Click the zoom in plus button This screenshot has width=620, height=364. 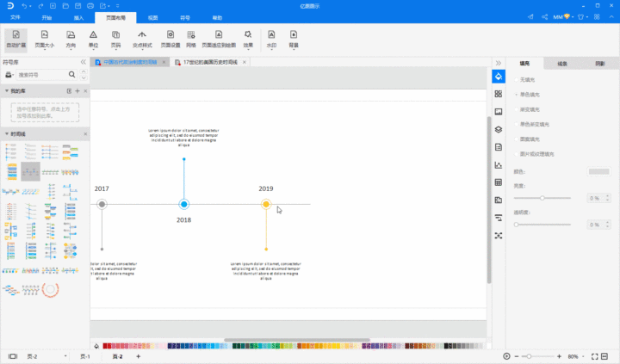click(559, 356)
